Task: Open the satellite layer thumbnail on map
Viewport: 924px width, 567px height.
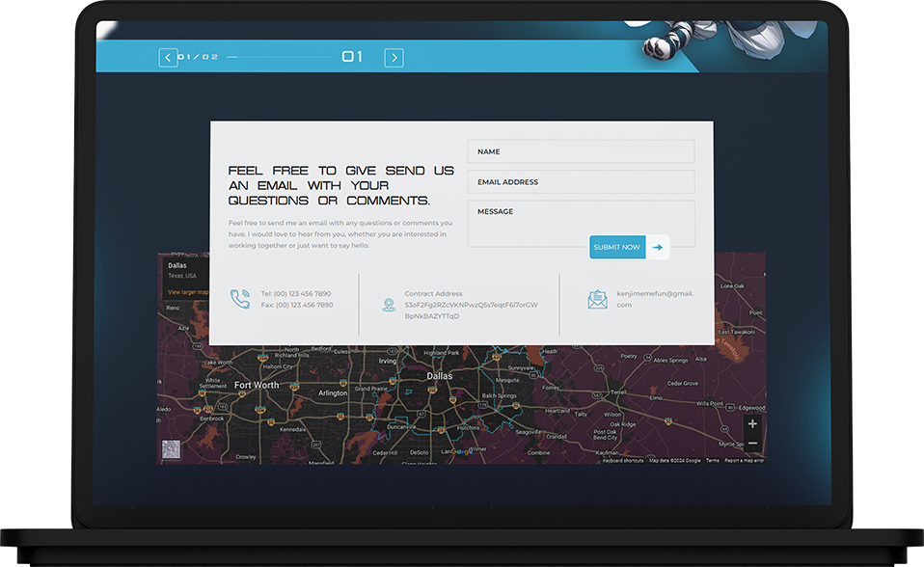Action: pyautogui.click(x=171, y=449)
